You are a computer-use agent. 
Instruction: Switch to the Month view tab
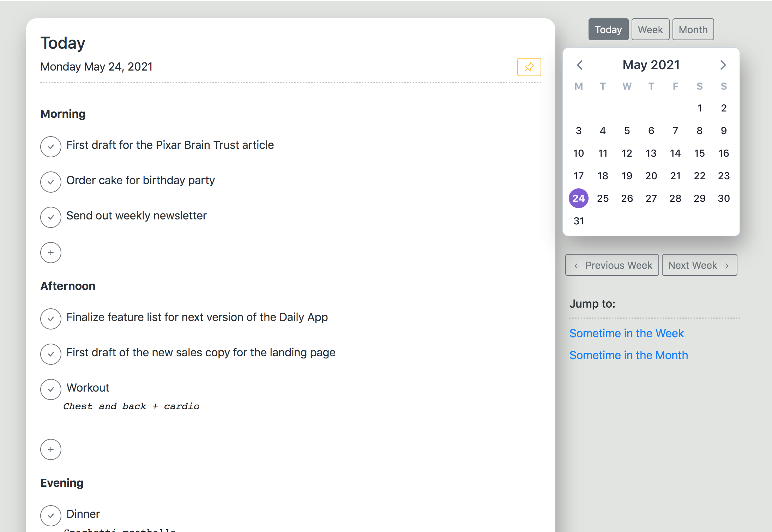point(693,30)
